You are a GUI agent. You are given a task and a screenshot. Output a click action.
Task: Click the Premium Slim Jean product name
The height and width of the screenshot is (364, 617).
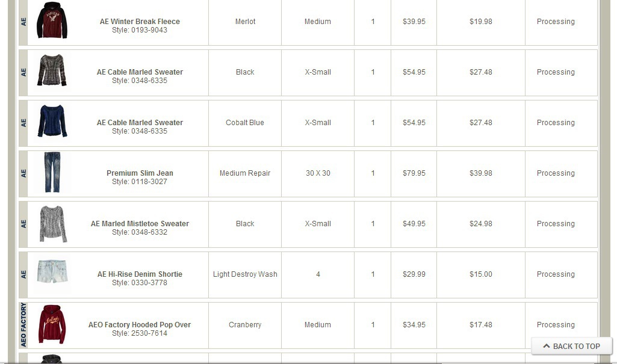[140, 173]
